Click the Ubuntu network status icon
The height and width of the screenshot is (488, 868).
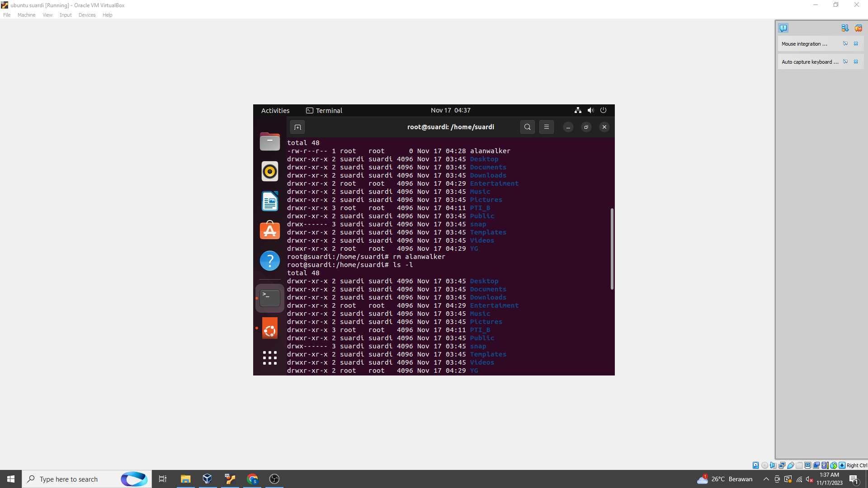point(578,110)
